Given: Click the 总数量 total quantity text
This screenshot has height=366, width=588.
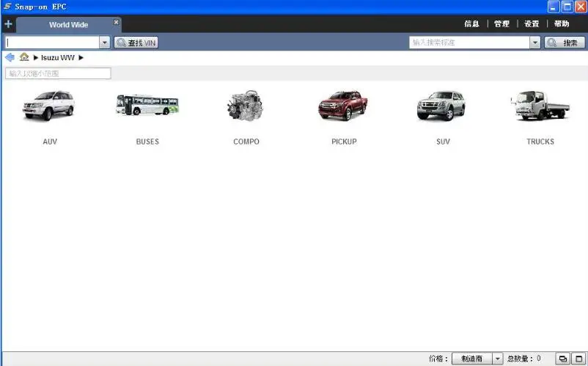Looking at the screenshot, I should click(524, 359).
